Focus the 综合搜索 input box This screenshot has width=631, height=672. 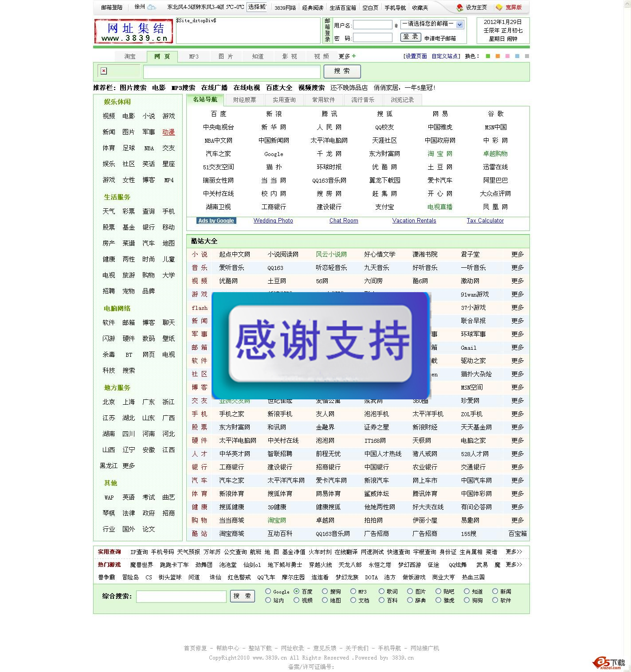tap(181, 597)
